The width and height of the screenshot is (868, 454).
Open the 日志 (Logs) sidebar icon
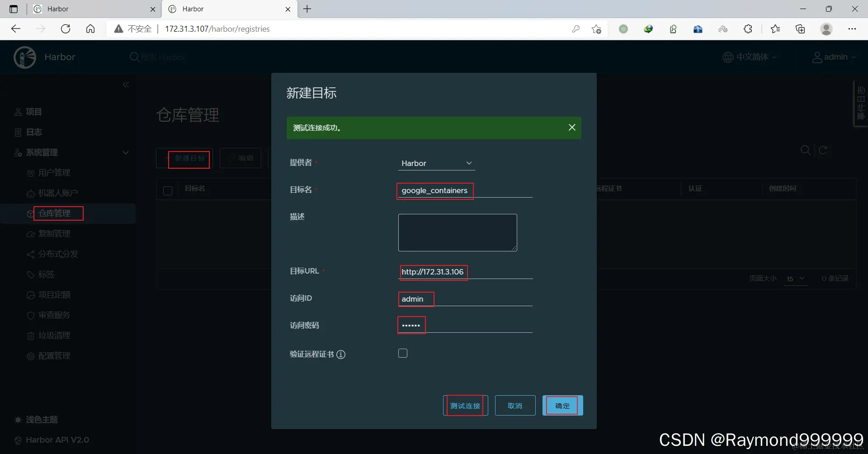click(17, 132)
